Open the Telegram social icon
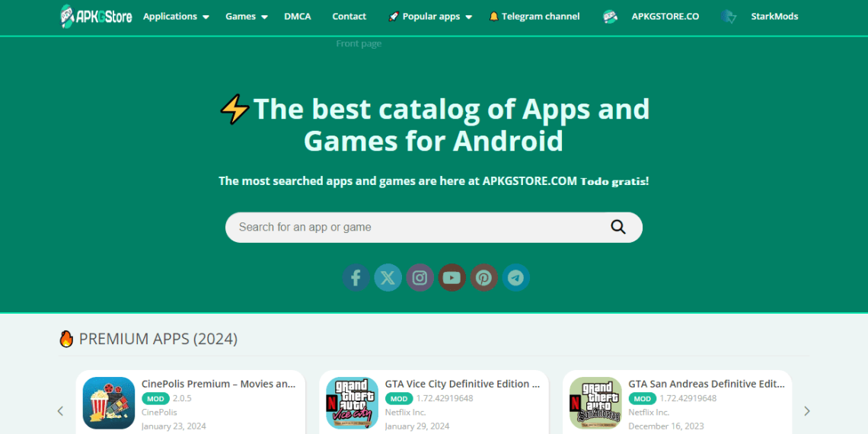 click(515, 278)
